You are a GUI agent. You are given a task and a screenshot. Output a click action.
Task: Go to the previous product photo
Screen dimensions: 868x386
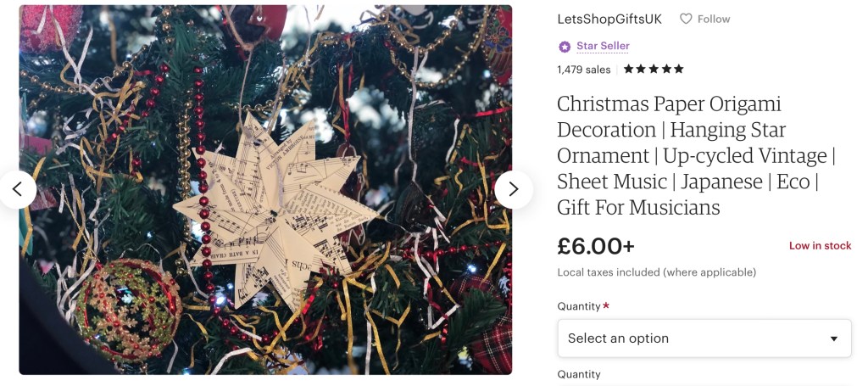pyautogui.click(x=17, y=189)
